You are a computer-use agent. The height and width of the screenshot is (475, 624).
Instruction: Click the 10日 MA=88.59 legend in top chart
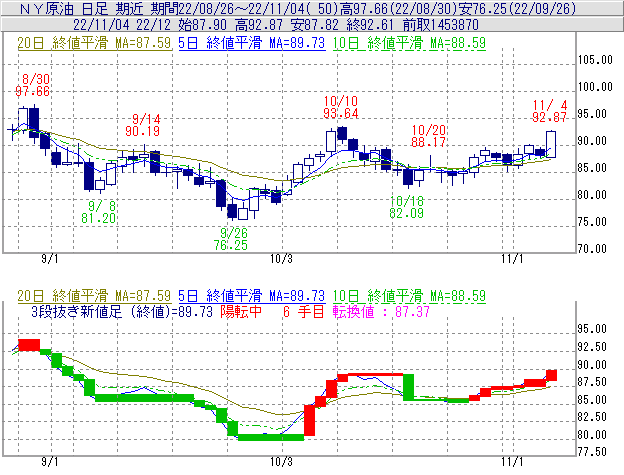pos(409,43)
